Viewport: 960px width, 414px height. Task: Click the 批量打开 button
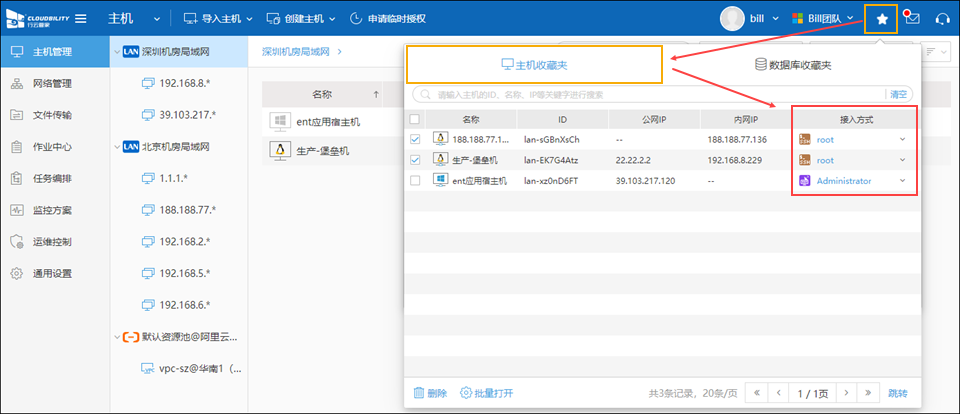coord(487,393)
